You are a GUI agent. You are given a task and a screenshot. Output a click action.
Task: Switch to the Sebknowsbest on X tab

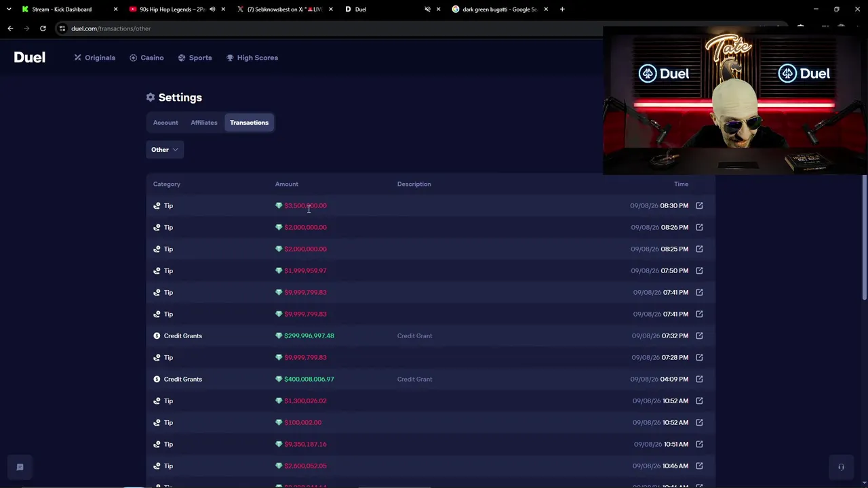[284, 9]
